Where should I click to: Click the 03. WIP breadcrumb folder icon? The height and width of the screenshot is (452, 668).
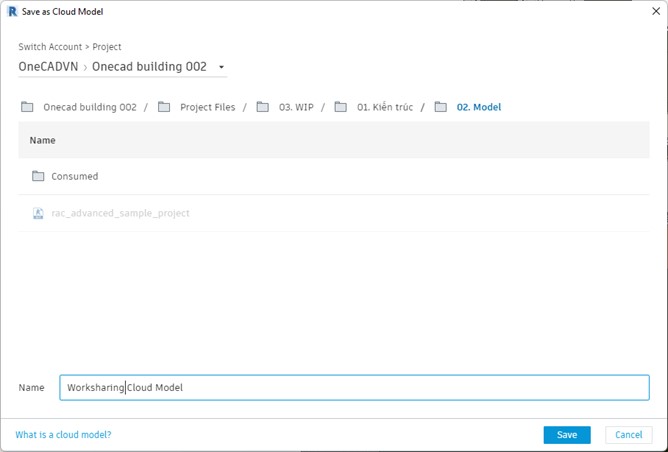[x=262, y=107]
